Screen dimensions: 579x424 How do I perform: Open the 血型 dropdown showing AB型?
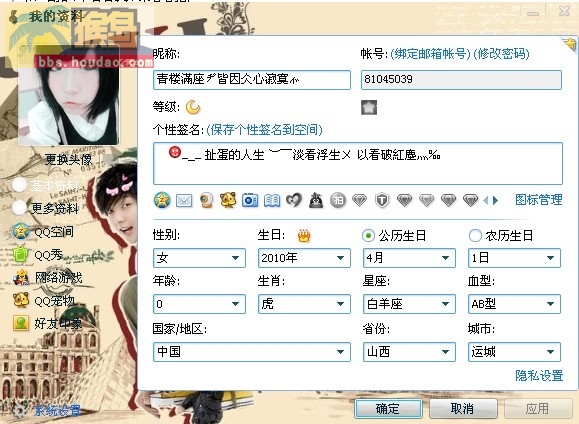514,304
